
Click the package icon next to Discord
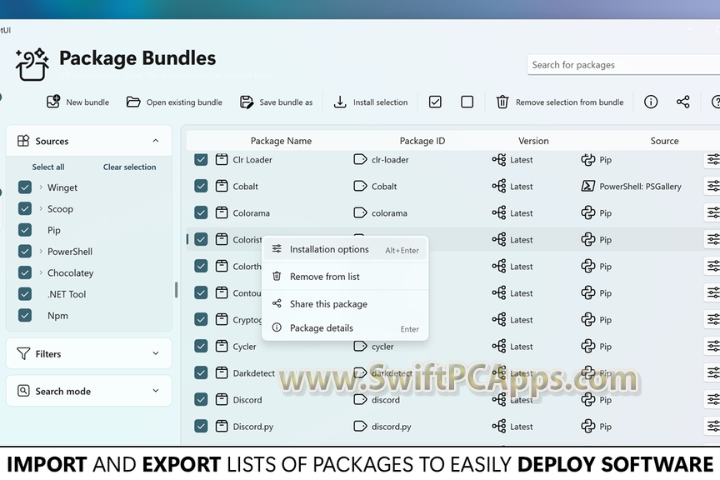pos(222,400)
